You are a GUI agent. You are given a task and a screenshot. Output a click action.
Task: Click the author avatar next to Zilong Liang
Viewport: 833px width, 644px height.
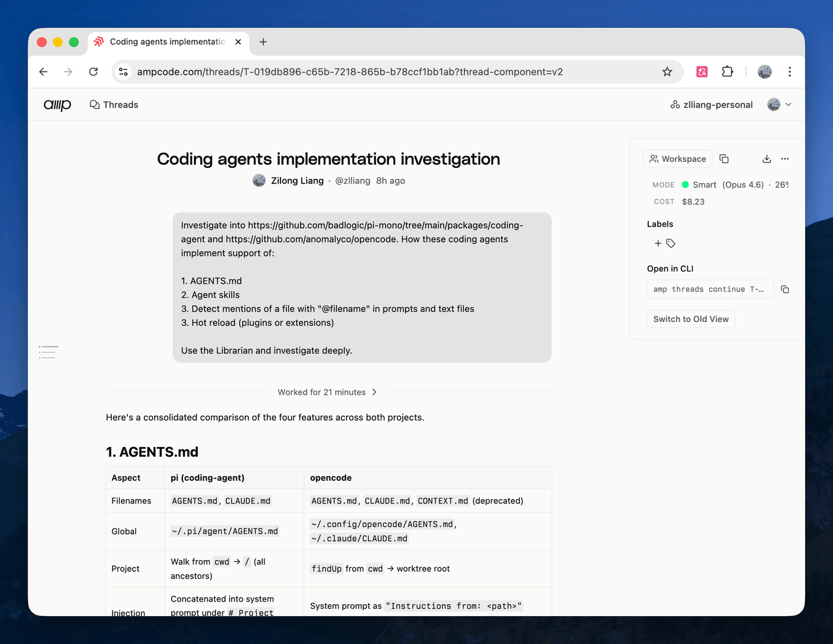tap(259, 181)
